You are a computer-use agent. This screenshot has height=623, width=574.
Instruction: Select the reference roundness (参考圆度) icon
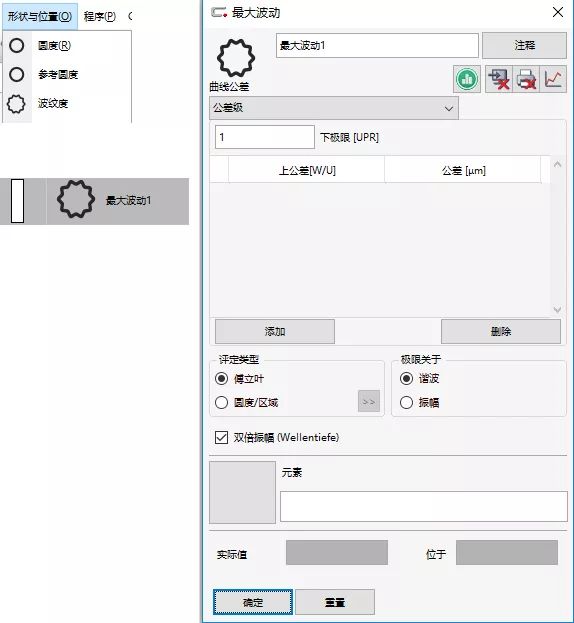(17, 74)
